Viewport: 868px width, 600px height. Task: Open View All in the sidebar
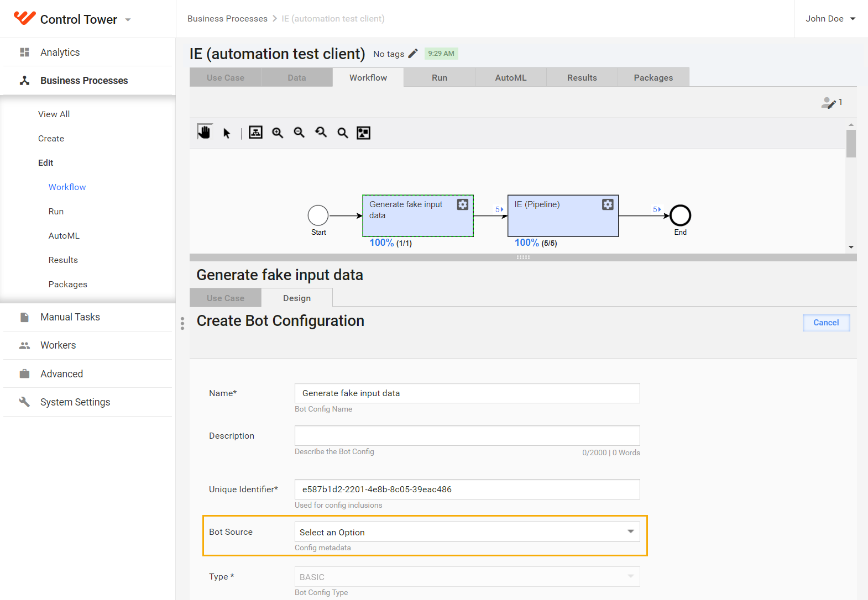(x=54, y=114)
